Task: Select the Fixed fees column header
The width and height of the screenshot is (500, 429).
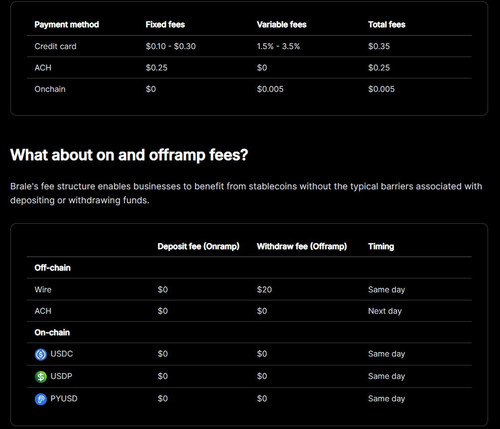Action: 165,25
